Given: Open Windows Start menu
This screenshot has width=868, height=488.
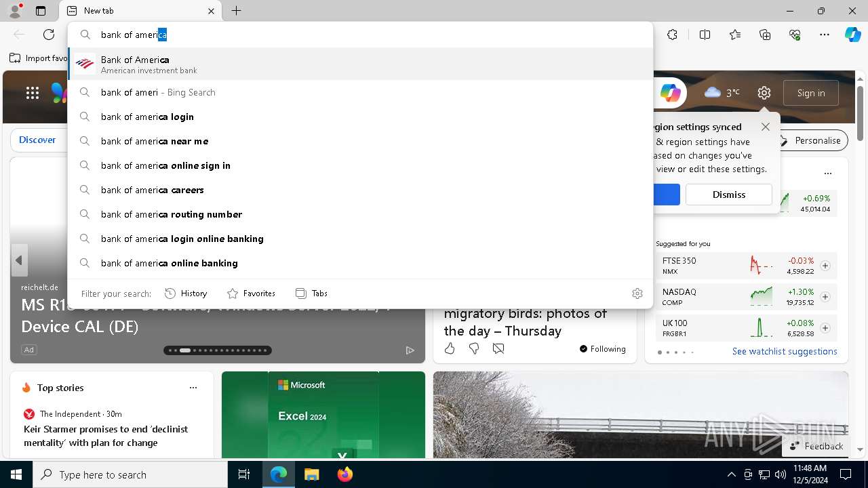Looking at the screenshot, I should tap(16, 474).
